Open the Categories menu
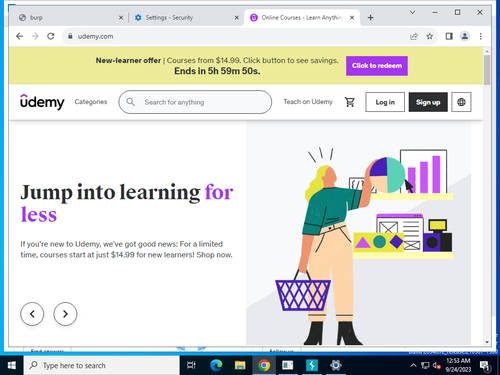 point(91,102)
